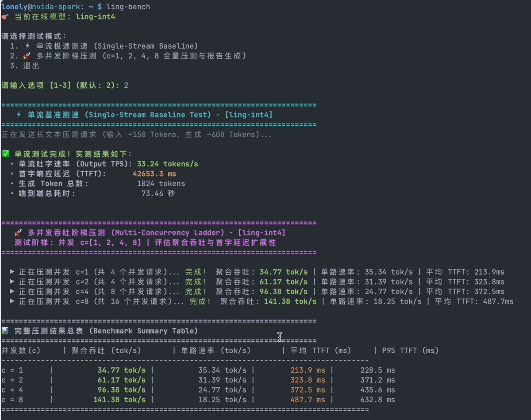531x420 pixels.
Task: Click the bar chart emoji before 完整压测结果总表
Action: 5,331
